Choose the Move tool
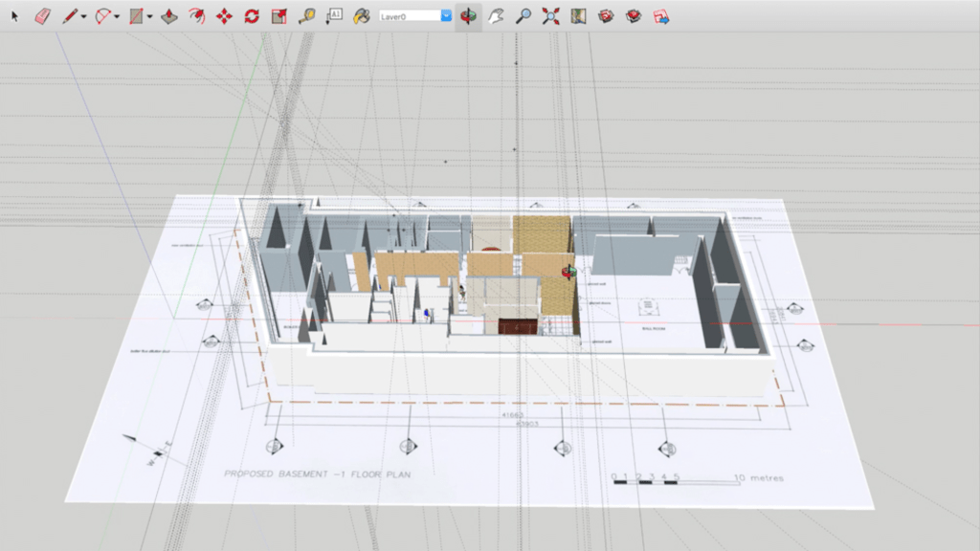The height and width of the screenshot is (551, 980). [224, 16]
